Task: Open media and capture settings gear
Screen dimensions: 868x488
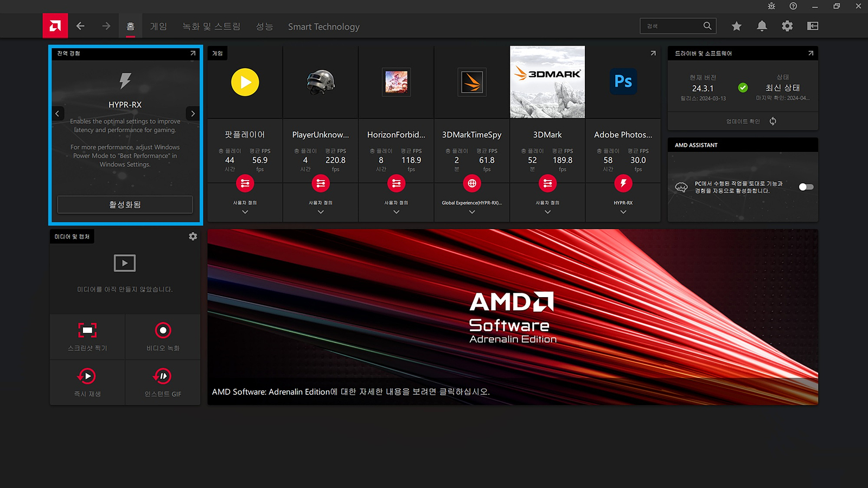Action: coord(193,236)
